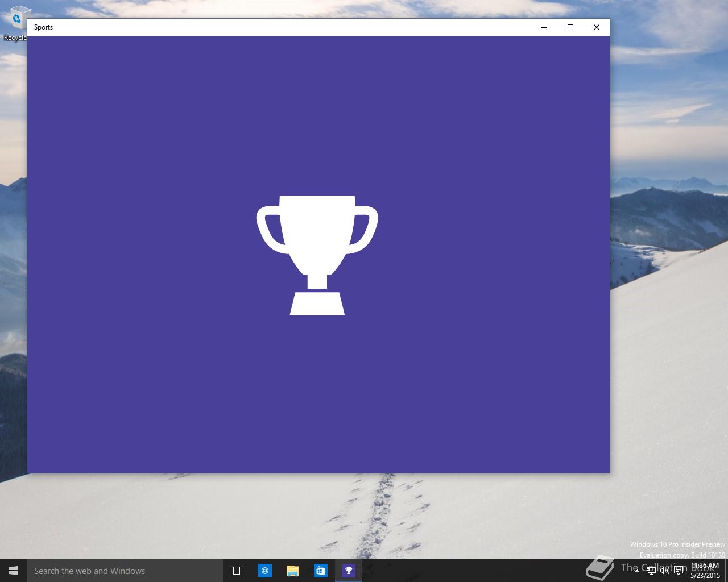Open Task View from the taskbar
Screen dimensions: 728x582
point(237,571)
